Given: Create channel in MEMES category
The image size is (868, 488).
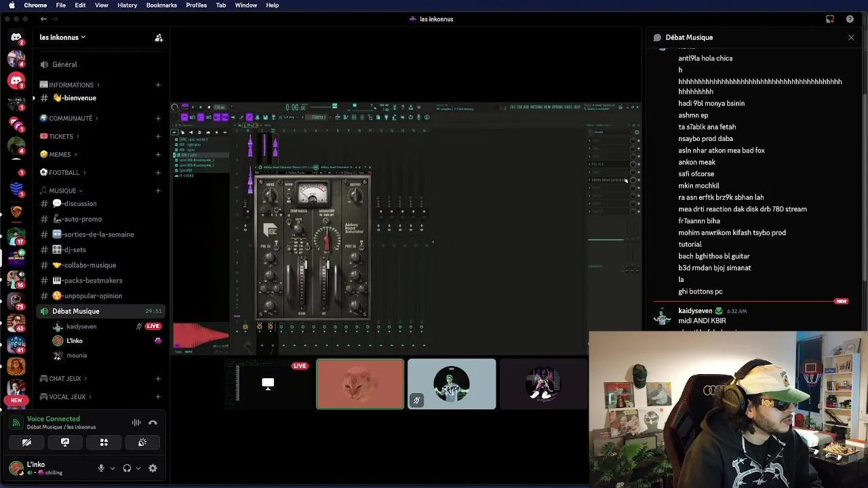Looking at the screenshot, I should [158, 155].
